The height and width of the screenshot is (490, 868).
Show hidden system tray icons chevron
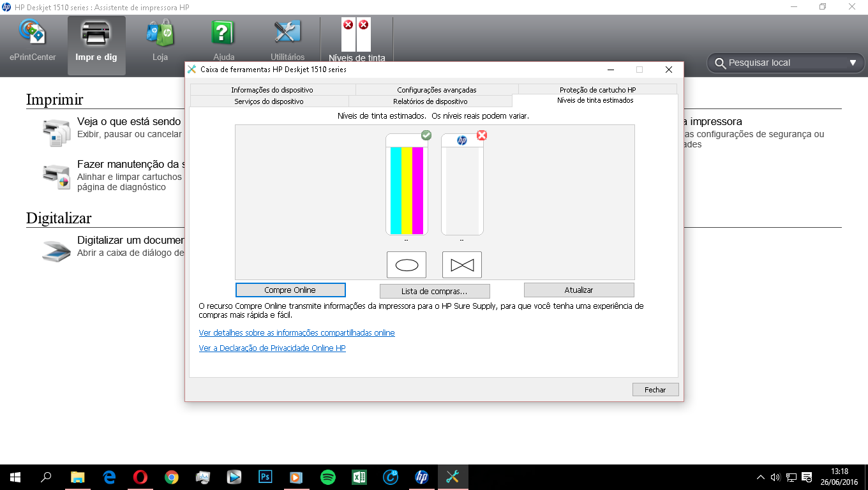coord(761,477)
